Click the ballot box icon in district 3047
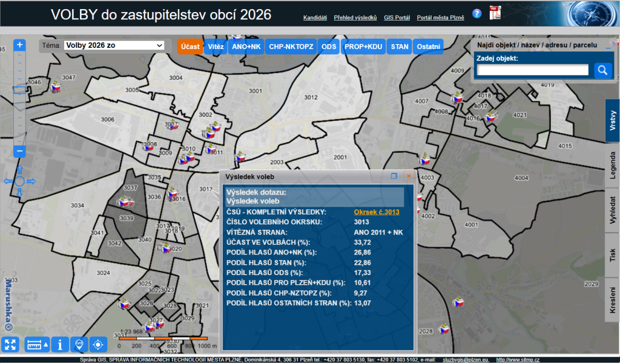 (56, 86)
